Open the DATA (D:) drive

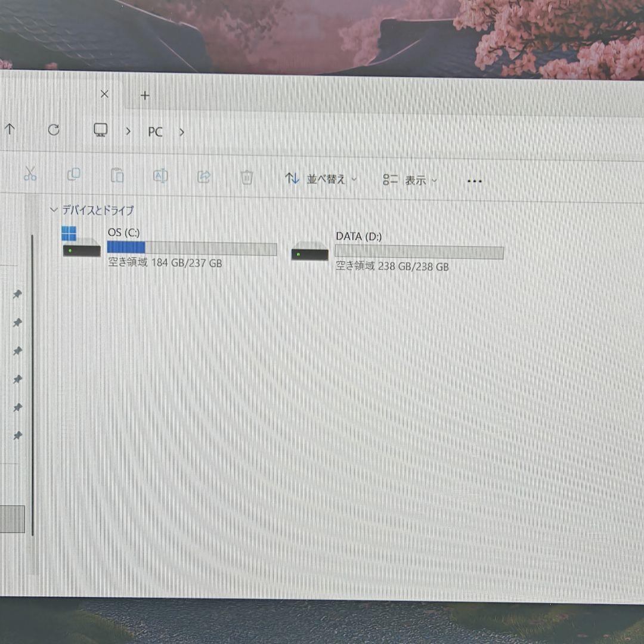pyautogui.click(x=358, y=236)
